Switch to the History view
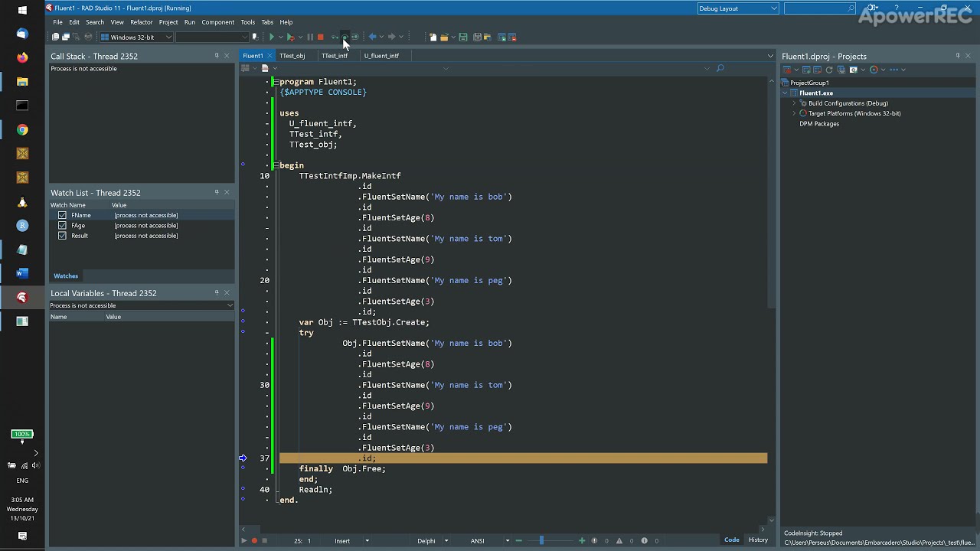980x551 pixels. click(758, 540)
